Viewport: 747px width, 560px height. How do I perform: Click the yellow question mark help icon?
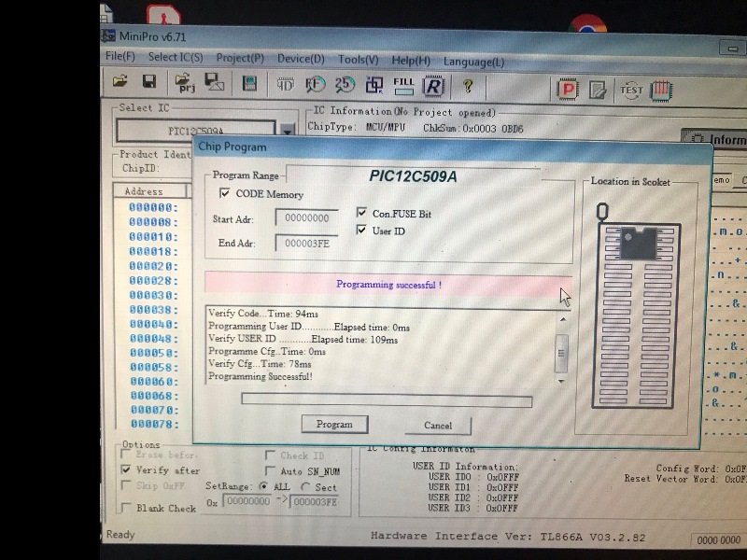[468, 86]
